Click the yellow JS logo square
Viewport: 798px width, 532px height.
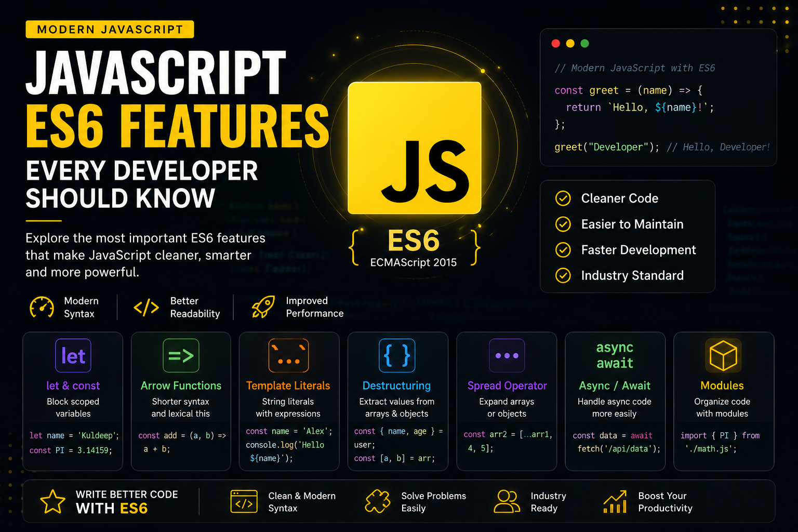pos(415,148)
